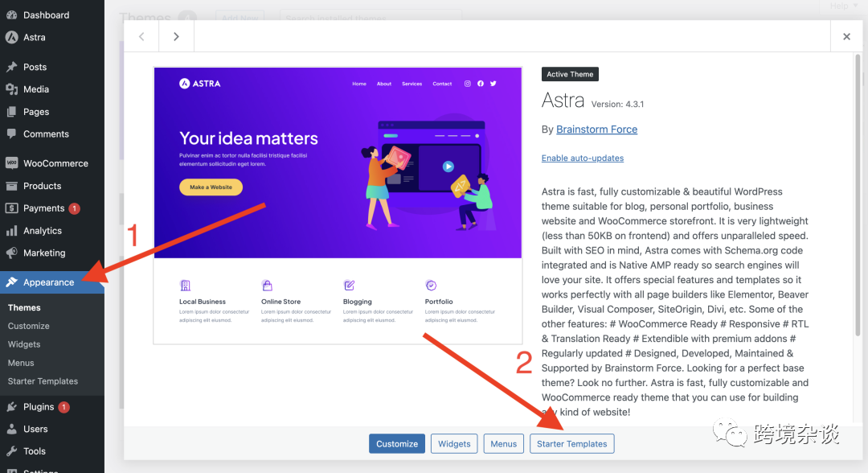Open Customize in Appearance submenu

pyautogui.click(x=29, y=327)
